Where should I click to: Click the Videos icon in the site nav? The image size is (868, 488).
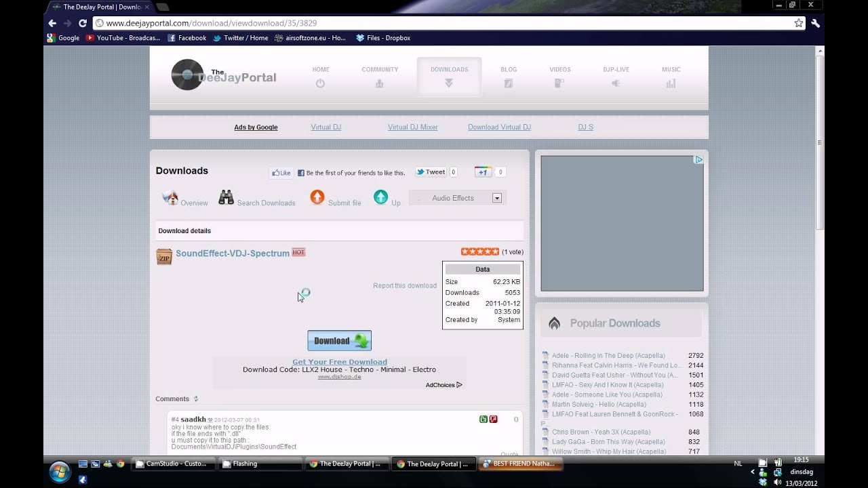(559, 83)
